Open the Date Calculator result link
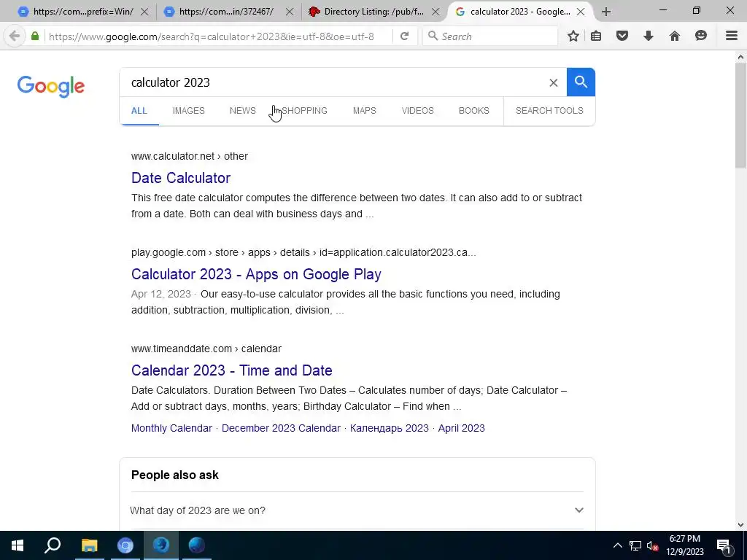Viewport: 747px width, 560px height. pyautogui.click(x=181, y=178)
